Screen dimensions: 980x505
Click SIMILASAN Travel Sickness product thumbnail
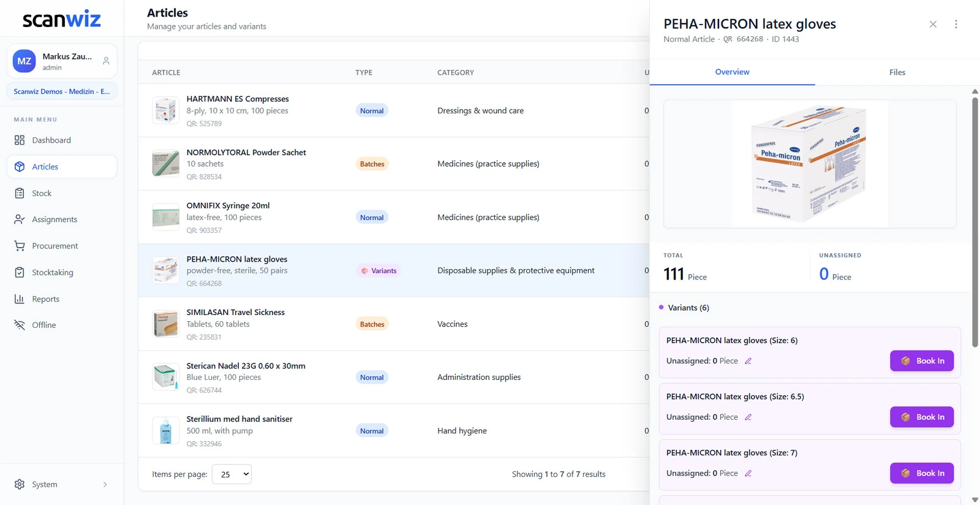pos(165,324)
